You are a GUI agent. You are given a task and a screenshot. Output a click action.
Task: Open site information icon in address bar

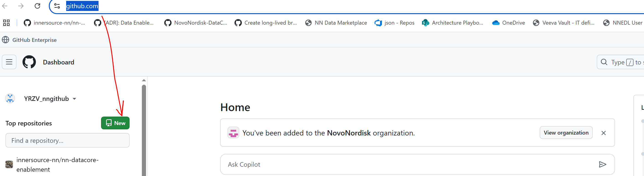pos(57,6)
